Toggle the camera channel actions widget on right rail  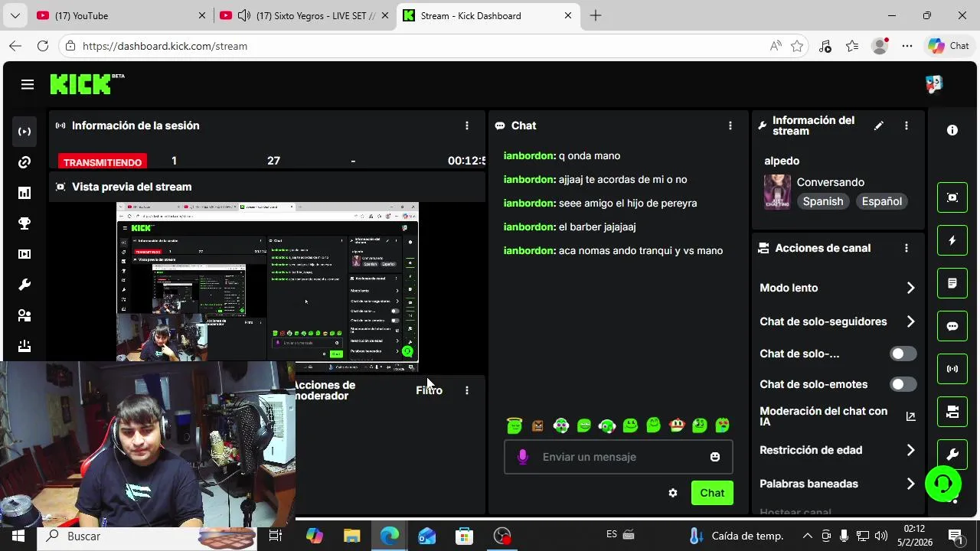pyautogui.click(x=952, y=412)
